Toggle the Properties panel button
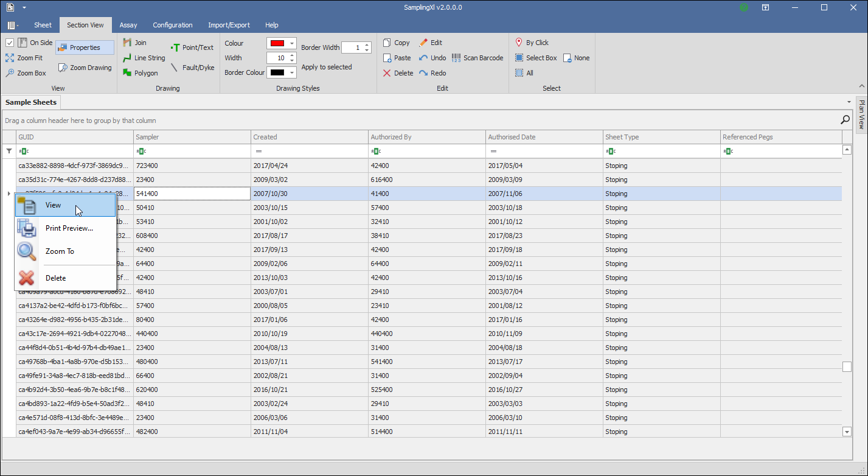Image resolution: width=868 pixels, height=476 pixels. (x=85, y=47)
